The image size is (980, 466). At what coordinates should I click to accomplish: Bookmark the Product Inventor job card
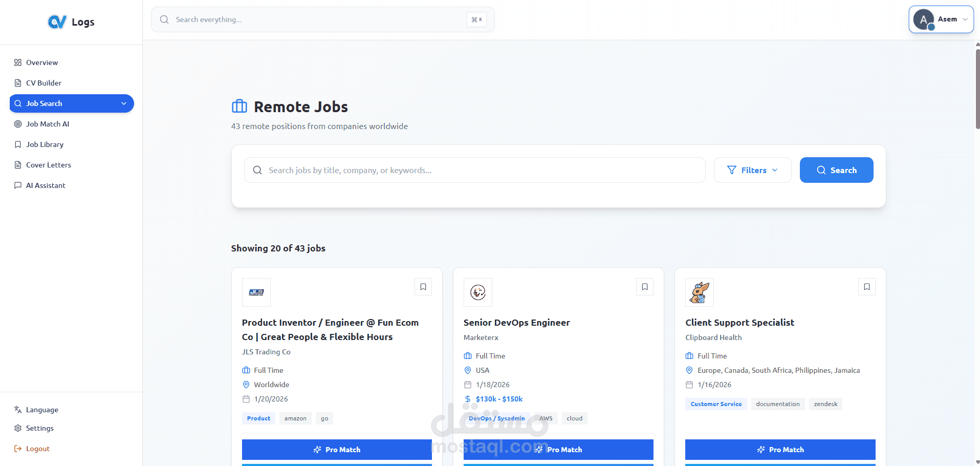[x=423, y=287]
